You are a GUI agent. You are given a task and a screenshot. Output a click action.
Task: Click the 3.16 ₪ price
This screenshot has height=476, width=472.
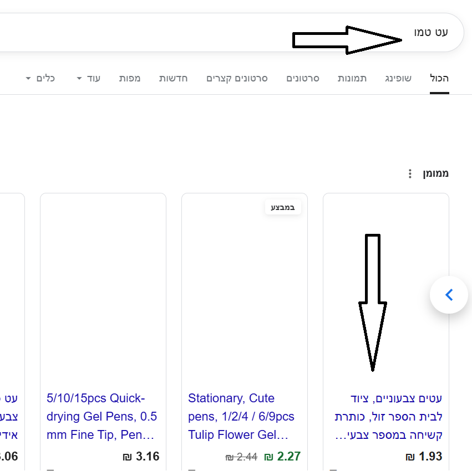(141, 457)
